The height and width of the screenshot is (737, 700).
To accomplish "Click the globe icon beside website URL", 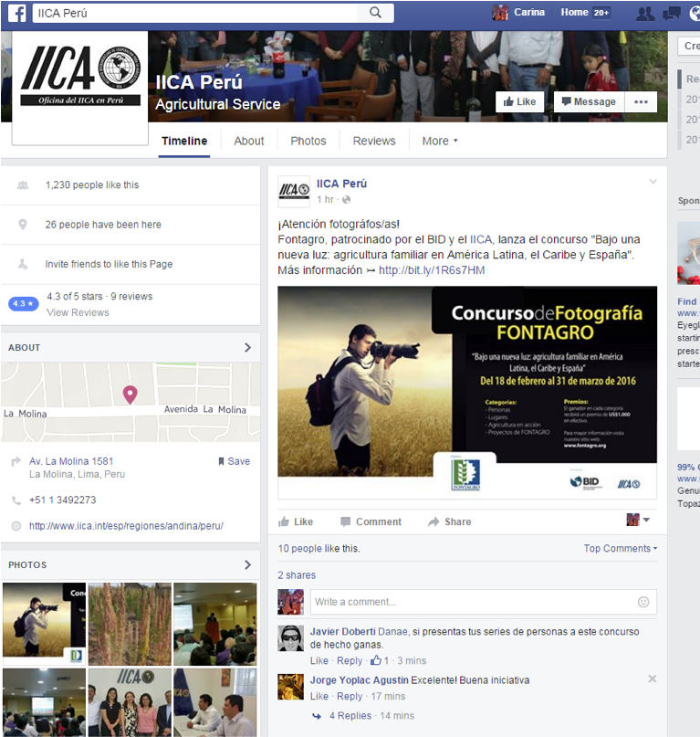I will pos(16,526).
